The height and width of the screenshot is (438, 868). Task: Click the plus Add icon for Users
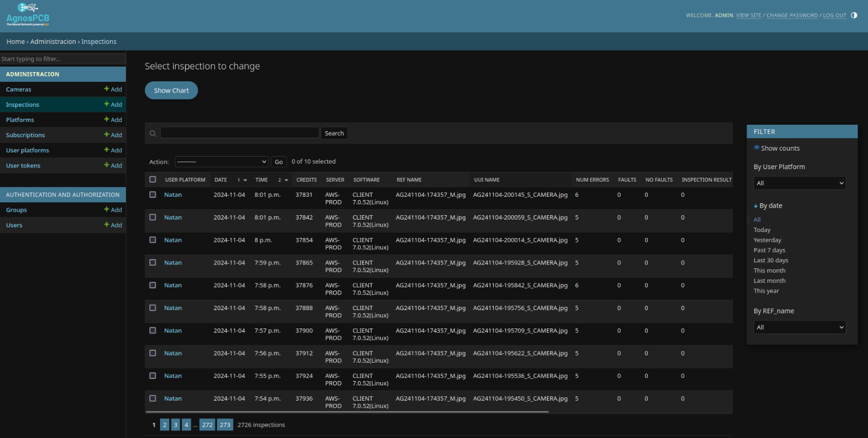[x=107, y=224]
